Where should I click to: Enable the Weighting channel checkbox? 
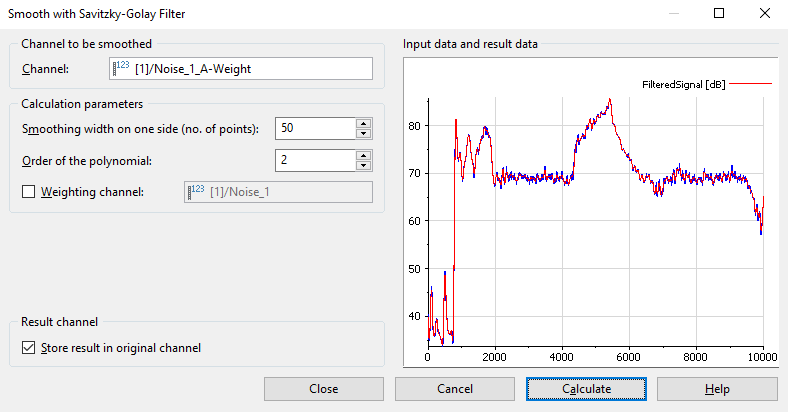28,192
